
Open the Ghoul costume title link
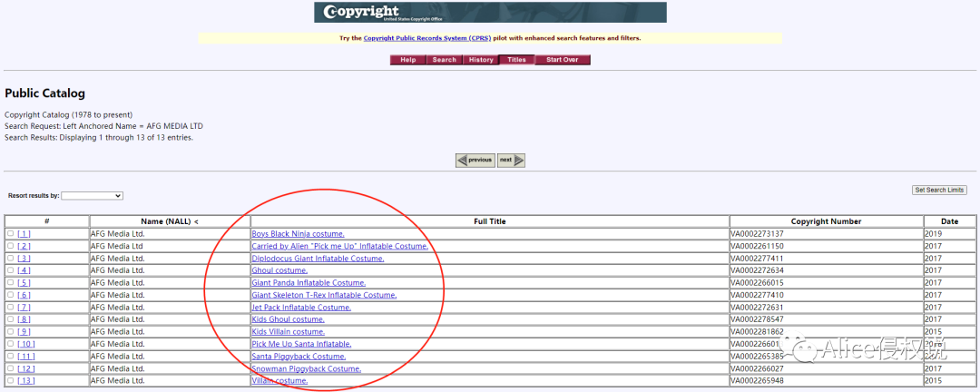click(280, 270)
